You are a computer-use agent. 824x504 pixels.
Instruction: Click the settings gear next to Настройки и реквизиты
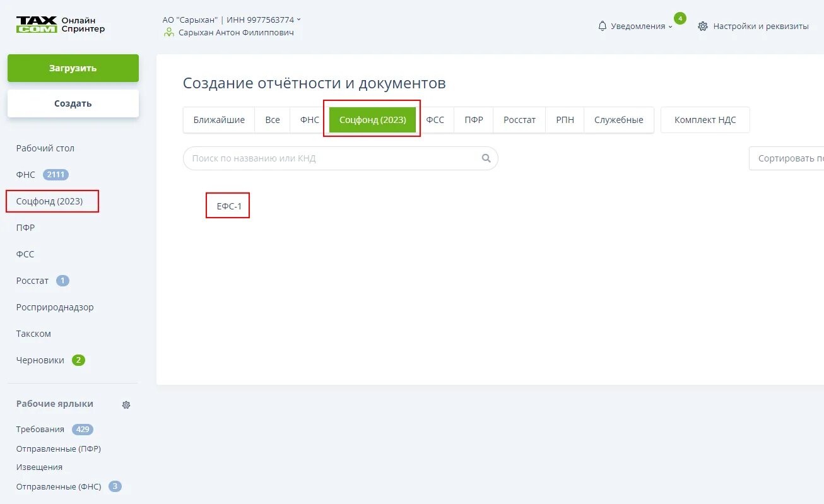coord(703,26)
